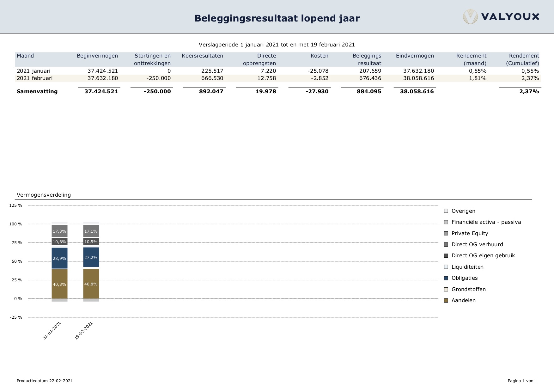Image resolution: width=554 pixels, height=392 pixels.
Task: Click the Grondstoffen legend swatch
Action: [x=446, y=289]
